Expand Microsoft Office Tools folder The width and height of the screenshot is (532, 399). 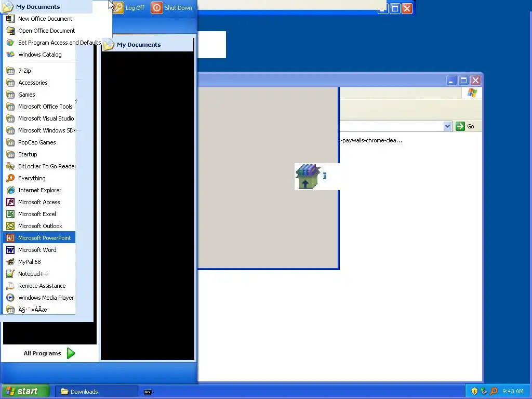[x=39, y=107]
